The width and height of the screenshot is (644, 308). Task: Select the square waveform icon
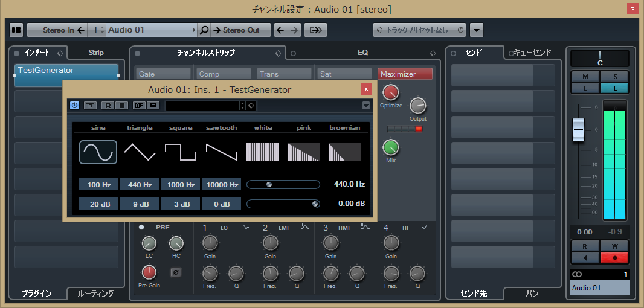pos(181,152)
